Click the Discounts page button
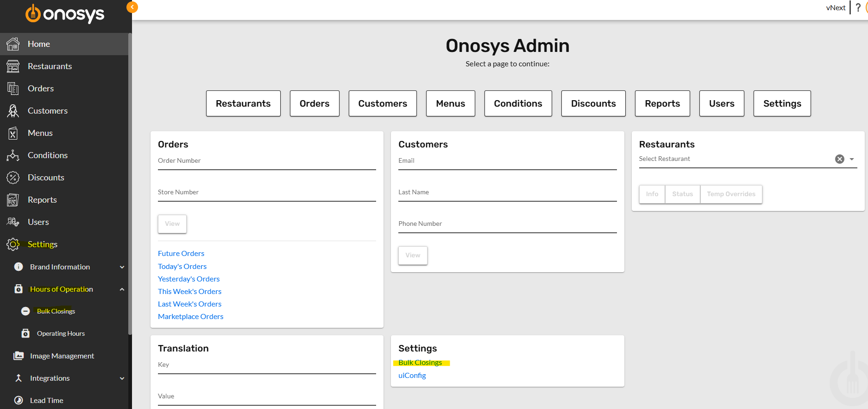The image size is (868, 409). 593,103
